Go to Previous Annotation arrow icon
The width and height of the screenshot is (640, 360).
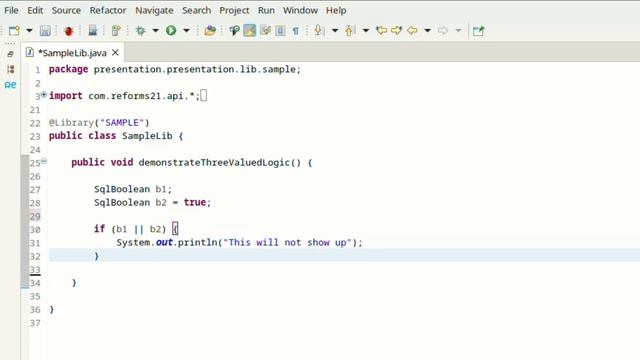click(x=350, y=31)
